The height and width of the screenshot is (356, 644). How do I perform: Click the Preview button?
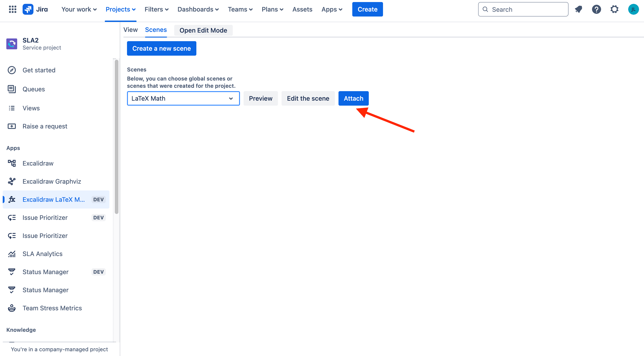pyautogui.click(x=261, y=98)
